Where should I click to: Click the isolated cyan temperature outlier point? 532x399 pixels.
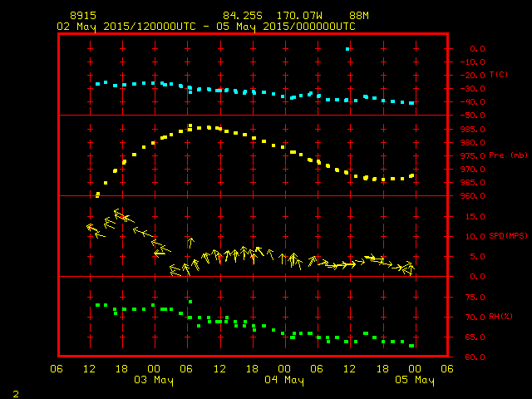(347, 49)
